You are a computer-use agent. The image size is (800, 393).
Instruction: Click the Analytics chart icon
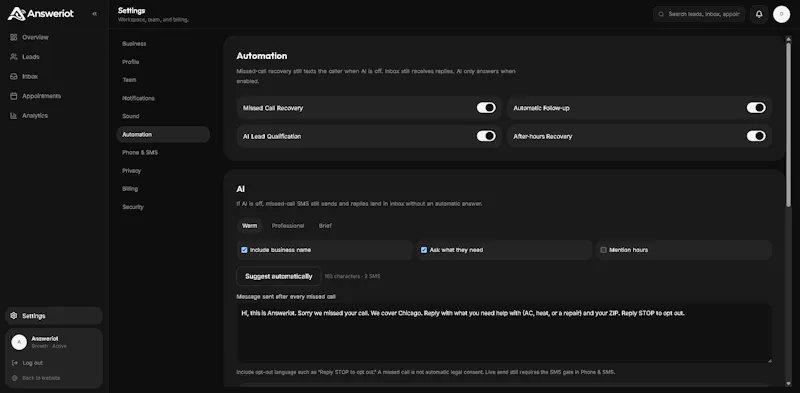click(x=14, y=116)
